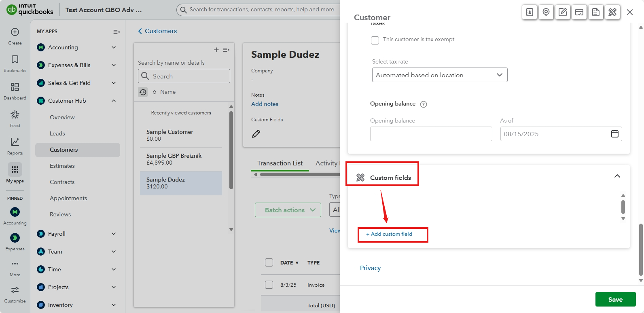Image resolution: width=644 pixels, height=313 pixels.
Task: Open the Reports chart icon
Action: [15, 142]
